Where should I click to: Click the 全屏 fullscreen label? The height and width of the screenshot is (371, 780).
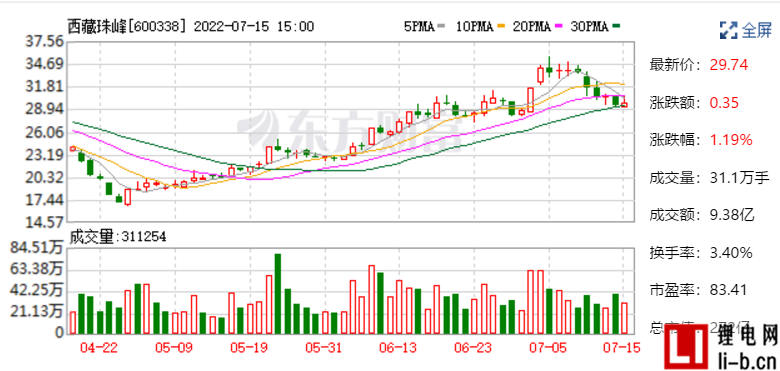[x=756, y=30]
